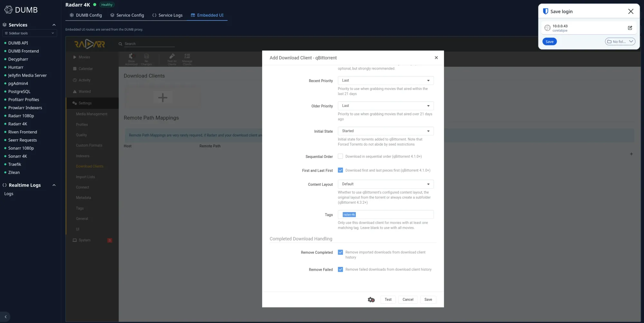
Task: Open the Logs link in sidebar
Action: [x=9, y=194]
